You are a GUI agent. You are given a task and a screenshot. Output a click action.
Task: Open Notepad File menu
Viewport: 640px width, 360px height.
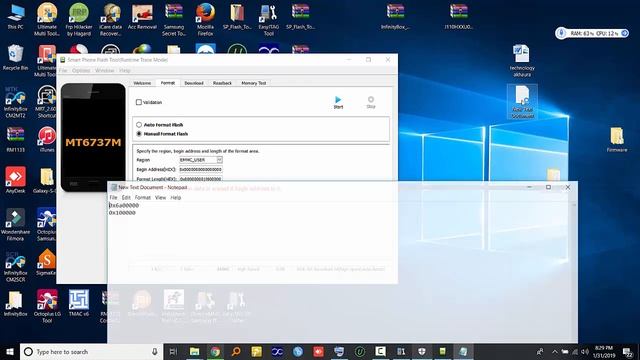tap(113, 198)
